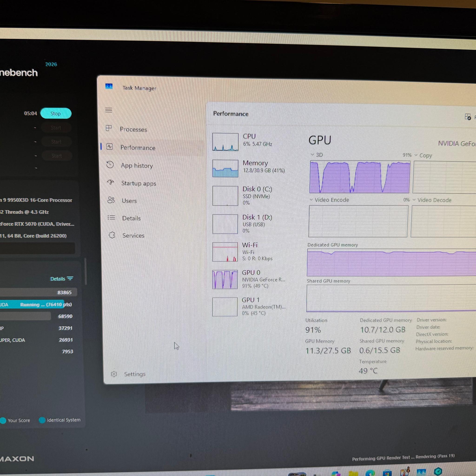This screenshot has height=476, width=476.
Task: Select the 37291 ranking row
Action: [x=36, y=328]
